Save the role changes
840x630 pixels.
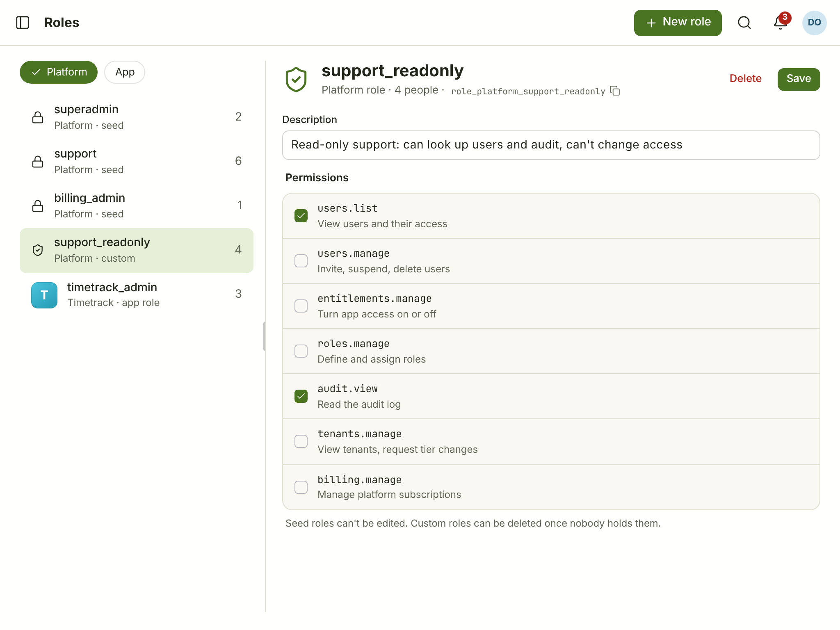coord(799,79)
